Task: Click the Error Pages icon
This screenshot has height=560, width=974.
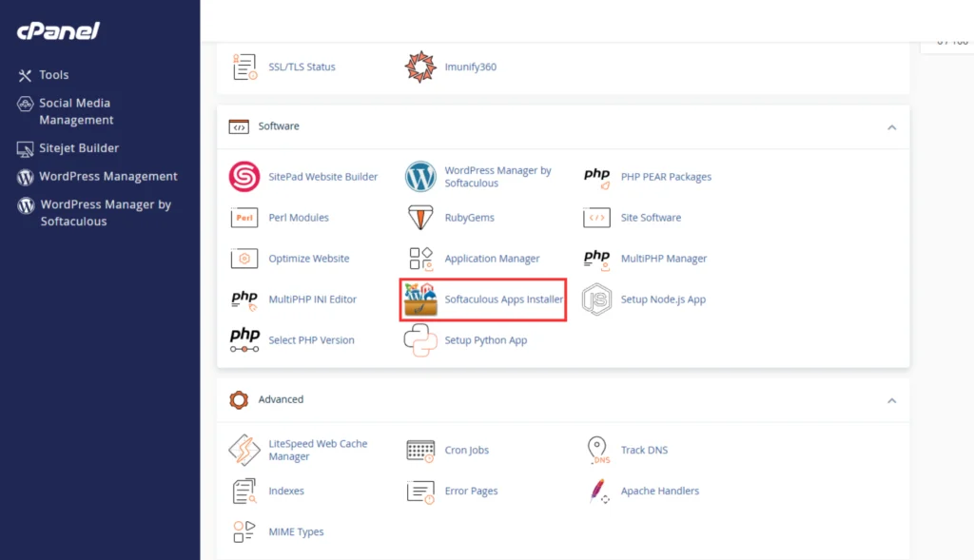Action: click(419, 492)
